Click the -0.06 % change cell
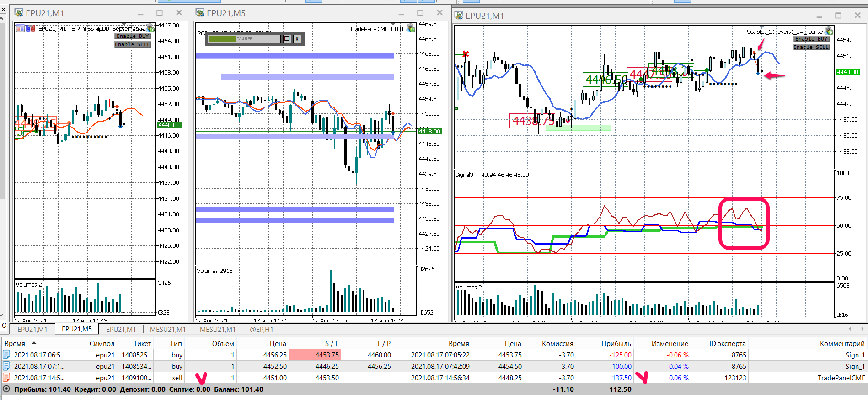The width and height of the screenshot is (868, 400). click(663, 355)
